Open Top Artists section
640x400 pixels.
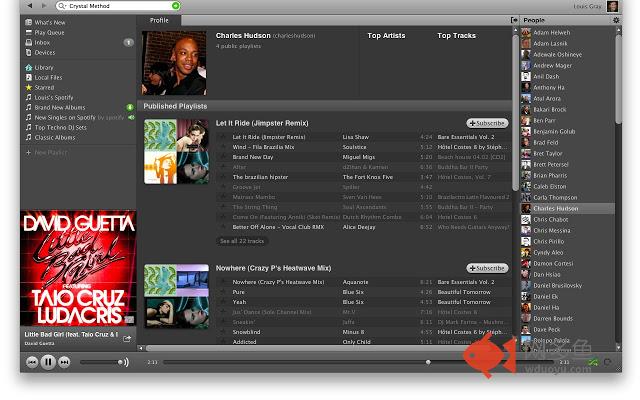click(x=386, y=36)
